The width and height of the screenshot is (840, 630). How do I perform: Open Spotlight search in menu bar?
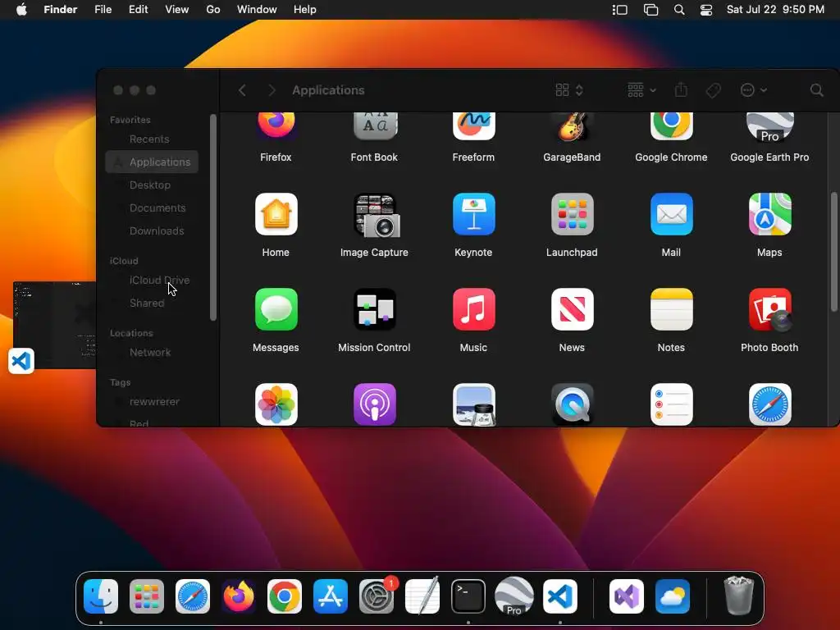pos(678,10)
